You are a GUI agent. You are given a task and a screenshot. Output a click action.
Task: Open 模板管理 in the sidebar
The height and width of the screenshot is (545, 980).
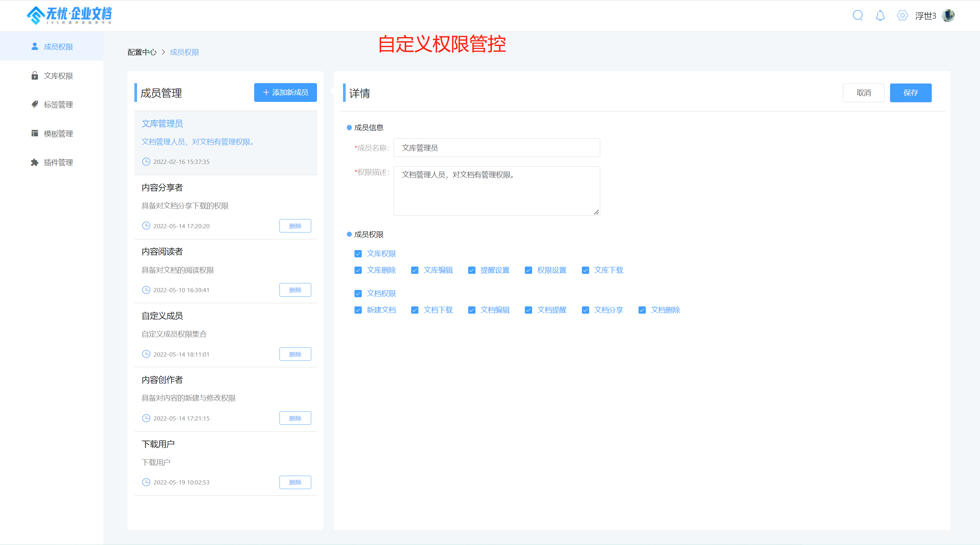[x=58, y=134]
